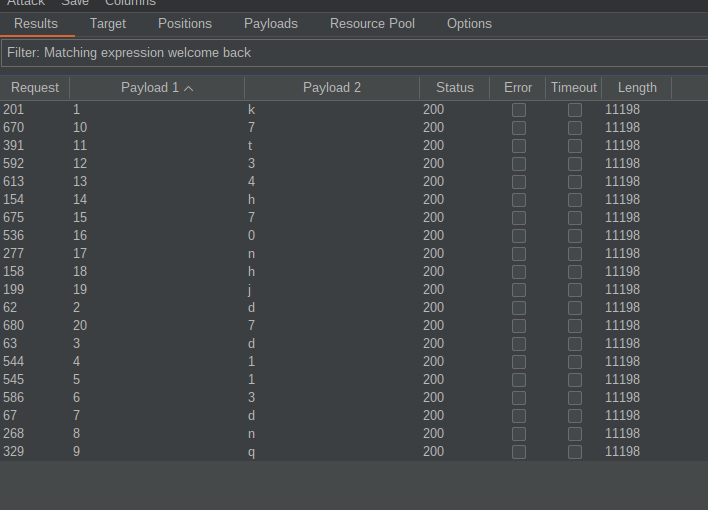708x510 pixels.
Task: Toggle Error checkbox for request 62
Action: (519, 308)
